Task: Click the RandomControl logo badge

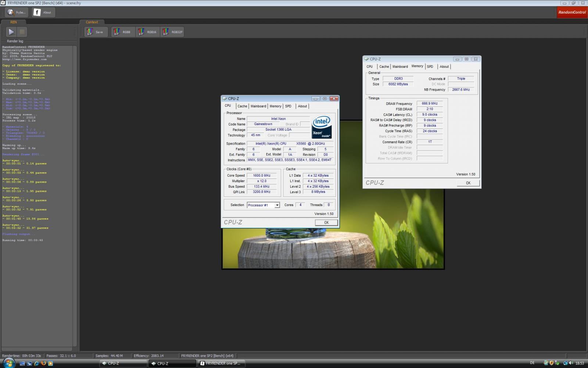Action: [x=572, y=12]
